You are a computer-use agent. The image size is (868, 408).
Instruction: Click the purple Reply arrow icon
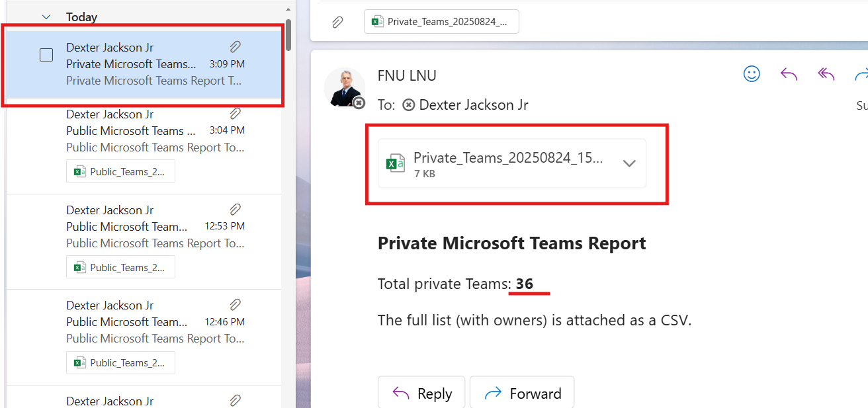tap(789, 74)
